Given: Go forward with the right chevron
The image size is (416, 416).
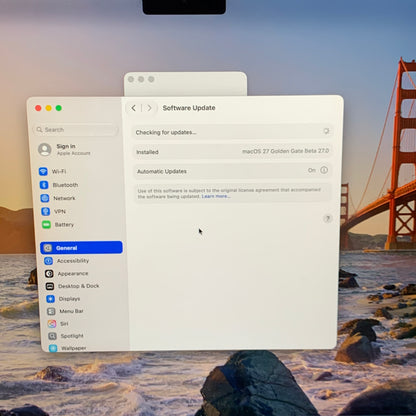Looking at the screenshot, I should coord(149,108).
